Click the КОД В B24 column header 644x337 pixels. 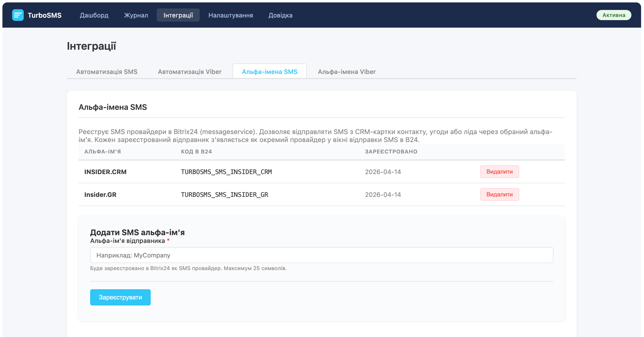(x=196, y=152)
